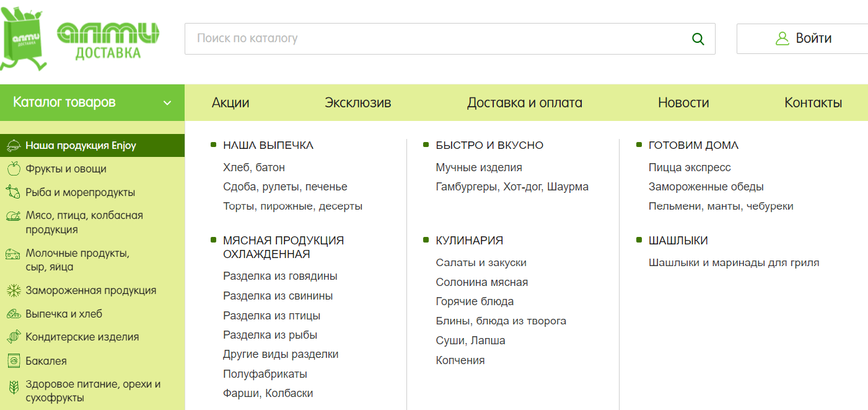Select Замороженная продукция category
This screenshot has height=410, width=868.
coord(92,290)
